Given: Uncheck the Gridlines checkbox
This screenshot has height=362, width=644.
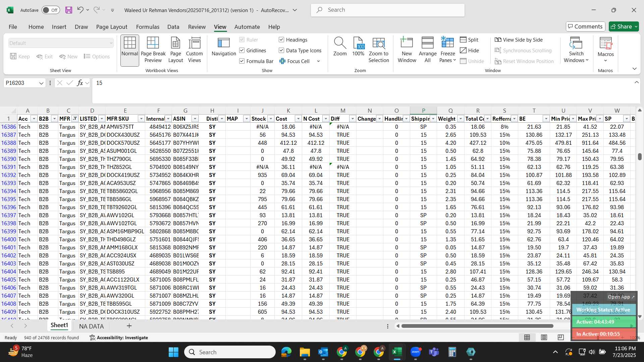Looking at the screenshot, I should coord(242,50).
